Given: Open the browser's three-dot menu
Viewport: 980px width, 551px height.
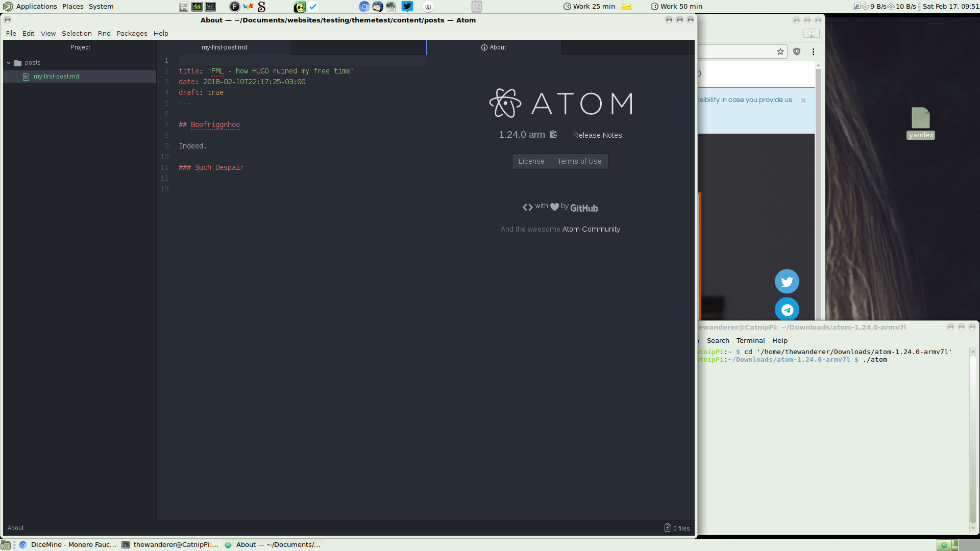Looking at the screenshot, I should coord(813,52).
